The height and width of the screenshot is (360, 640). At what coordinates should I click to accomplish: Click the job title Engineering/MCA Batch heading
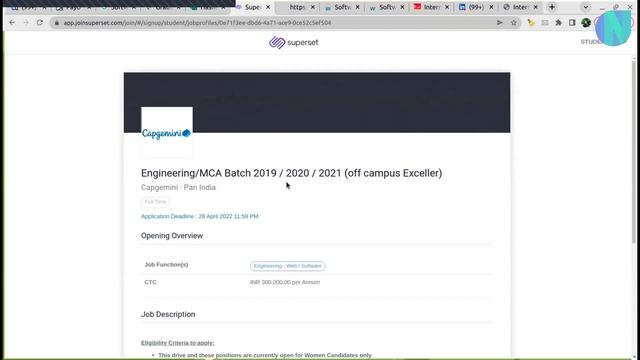[x=291, y=173]
